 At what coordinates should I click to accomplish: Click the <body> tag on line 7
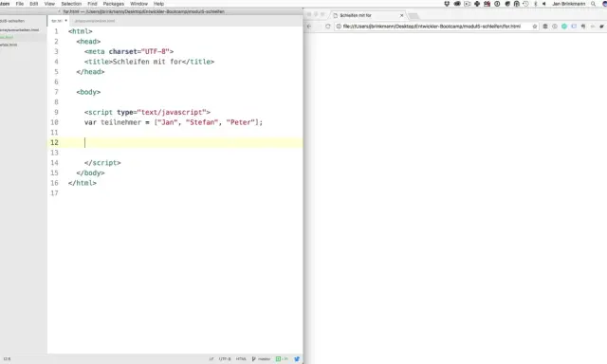(x=88, y=92)
